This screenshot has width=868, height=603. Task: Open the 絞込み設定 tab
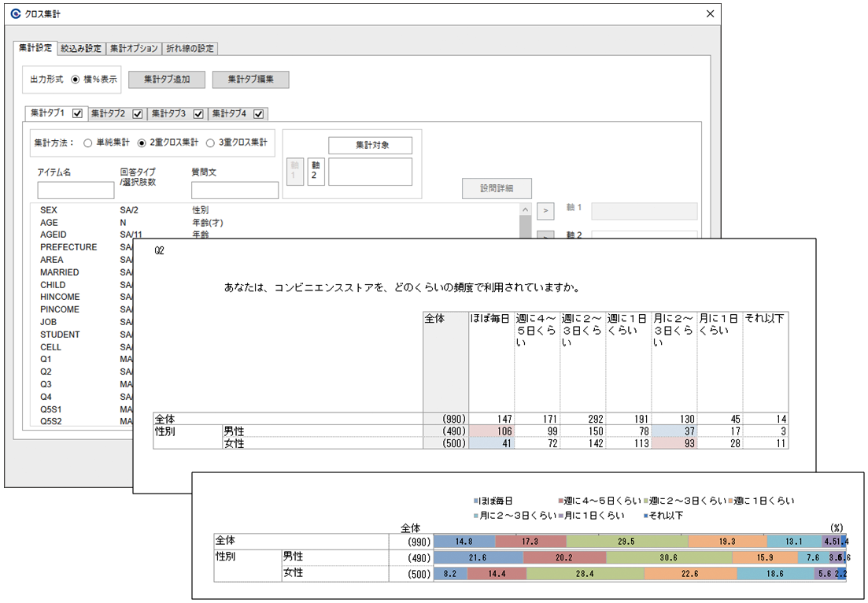tap(81, 48)
